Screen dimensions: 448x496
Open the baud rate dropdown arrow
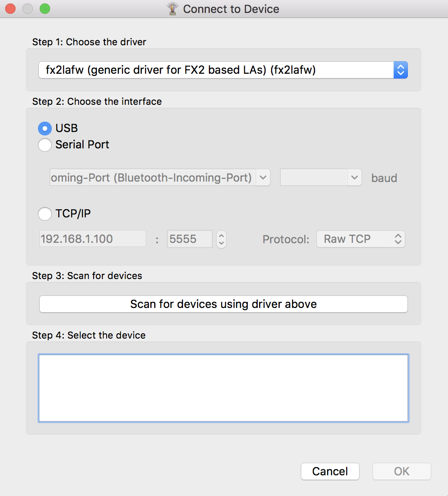pyautogui.click(x=354, y=178)
